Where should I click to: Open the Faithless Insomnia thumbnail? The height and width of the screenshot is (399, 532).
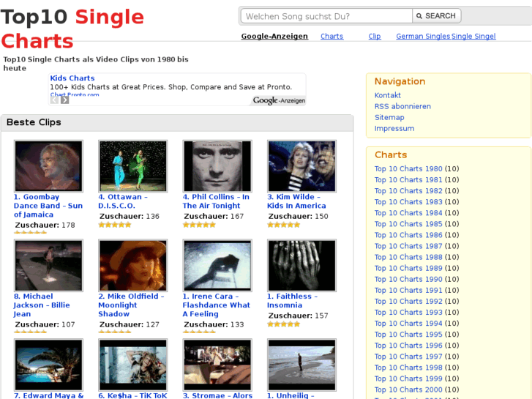click(x=302, y=265)
